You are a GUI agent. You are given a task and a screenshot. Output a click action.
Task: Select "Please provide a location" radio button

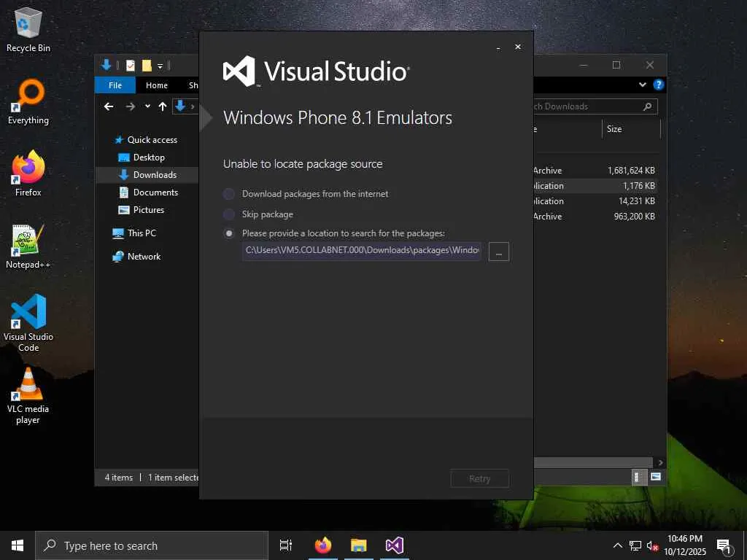pyautogui.click(x=228, y=233)
